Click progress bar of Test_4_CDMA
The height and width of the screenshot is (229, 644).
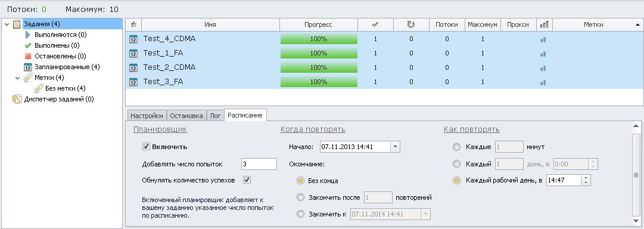pos(319,39)
